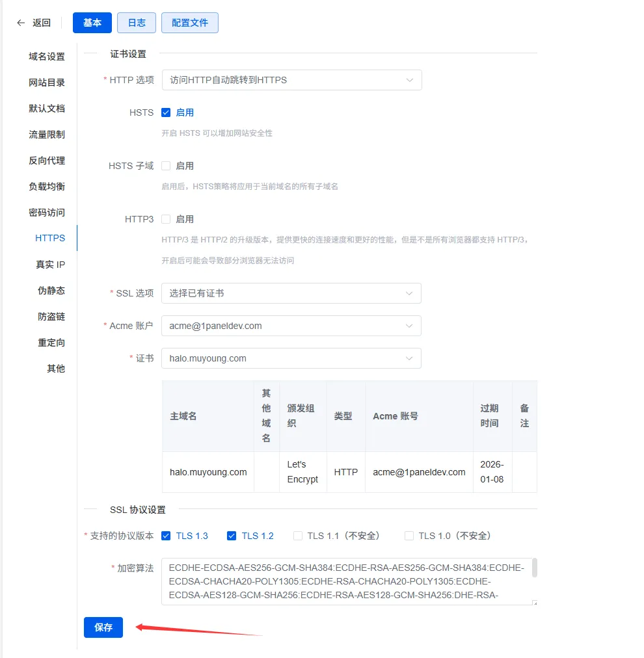Viewport: 644px width, 658px height.
Task: Enable the HSTS 子域 checkbox
Action: [166, 166]
